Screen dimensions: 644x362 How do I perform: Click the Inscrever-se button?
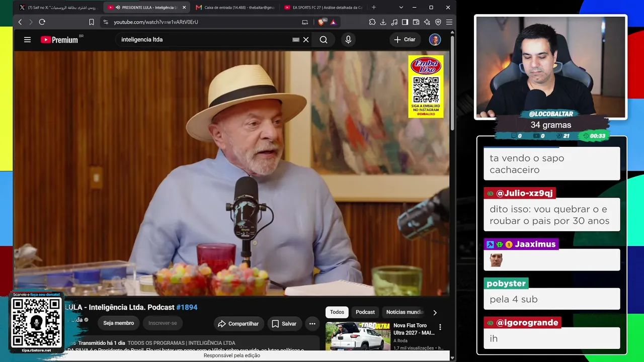tap(163, 323)
